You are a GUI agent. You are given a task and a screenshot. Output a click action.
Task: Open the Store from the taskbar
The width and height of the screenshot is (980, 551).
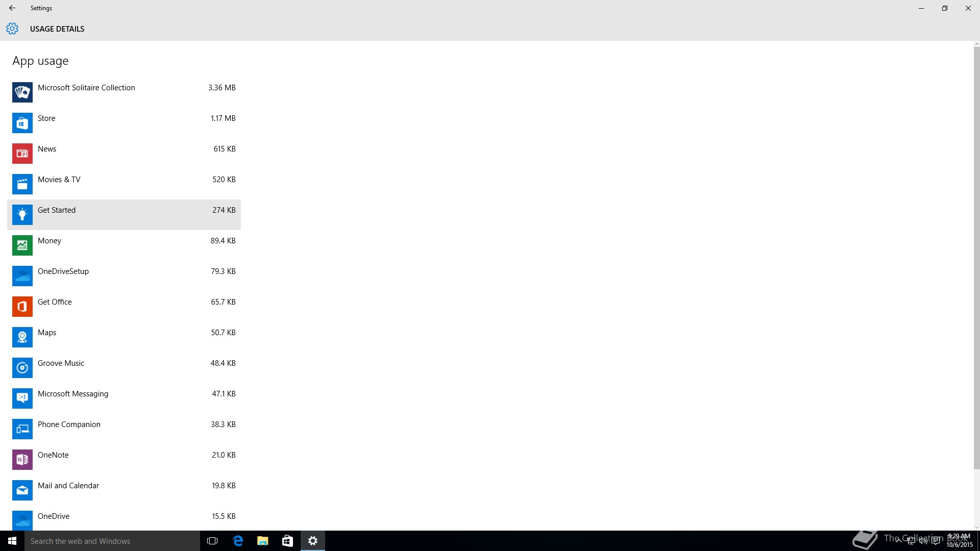(287, 541)
